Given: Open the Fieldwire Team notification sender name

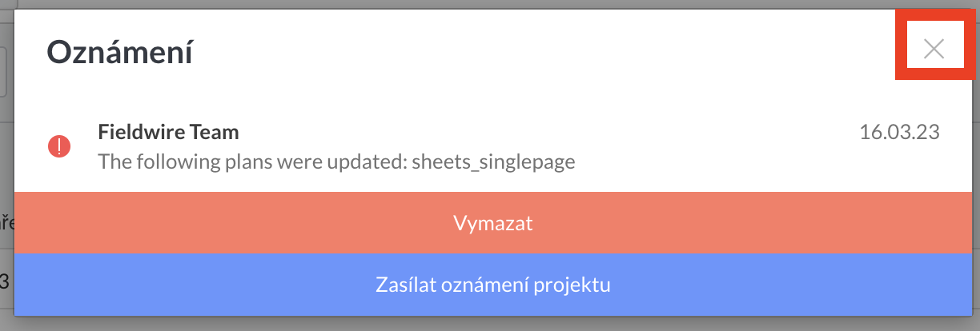Looking at the screenshot, I should pyautogui.click(x=168, y=131).
